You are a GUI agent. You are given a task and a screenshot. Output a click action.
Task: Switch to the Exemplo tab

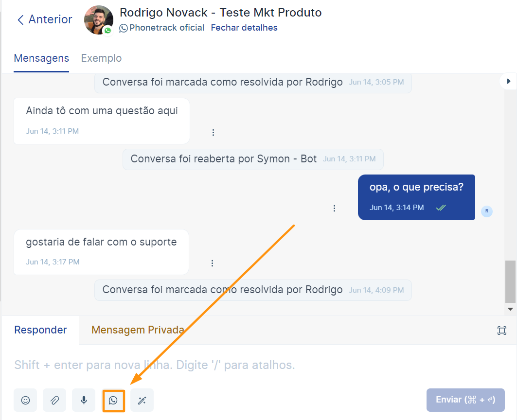(x=101, y=58)
